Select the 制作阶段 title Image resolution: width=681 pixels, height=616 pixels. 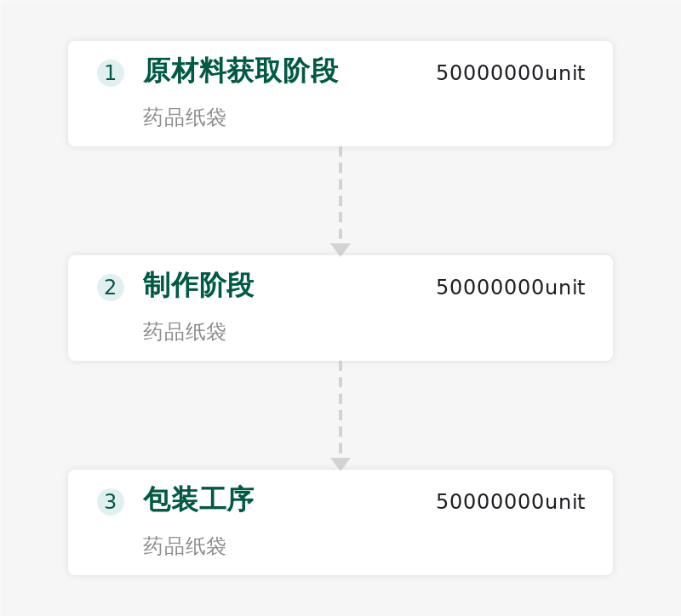pos(198,286)
